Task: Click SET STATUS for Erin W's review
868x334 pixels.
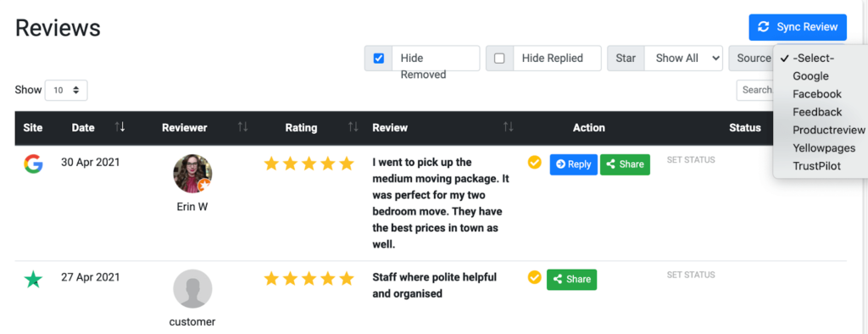Action: pyautogui.click(x=691, y=160)
